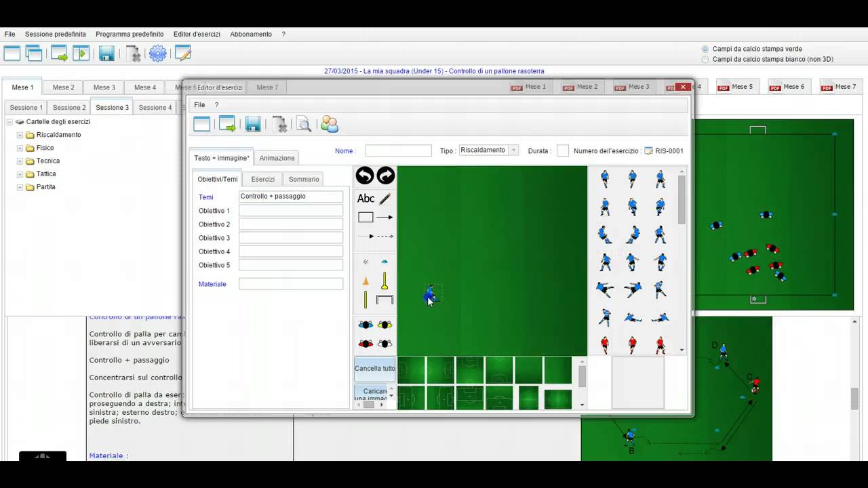Select the dashed arrow line tool
Viewport: 868px width, 488px height.
click(384, 236)
